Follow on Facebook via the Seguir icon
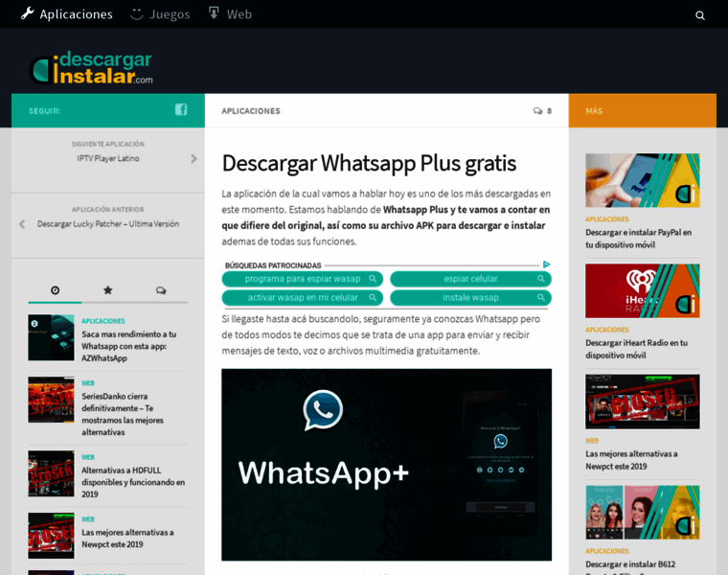 181,109
